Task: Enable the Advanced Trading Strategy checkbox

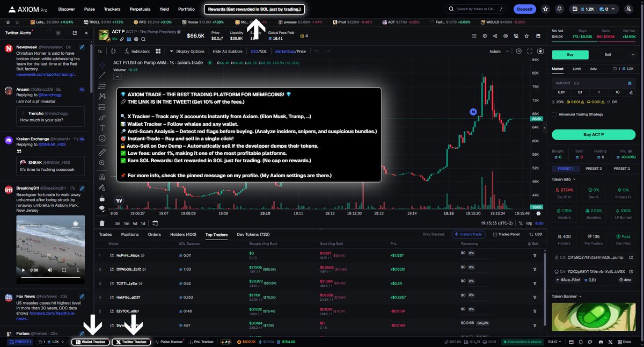Action: pos(554,114)
